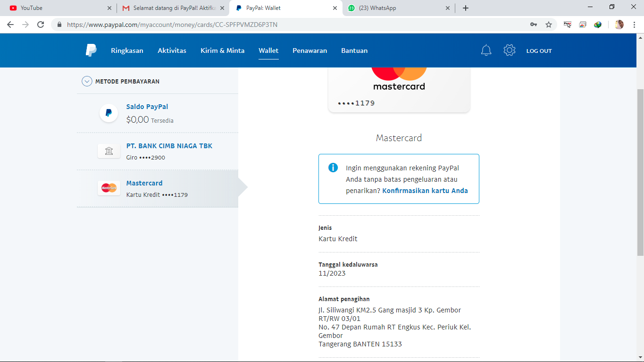Open Chrome profile avatar

619,25
